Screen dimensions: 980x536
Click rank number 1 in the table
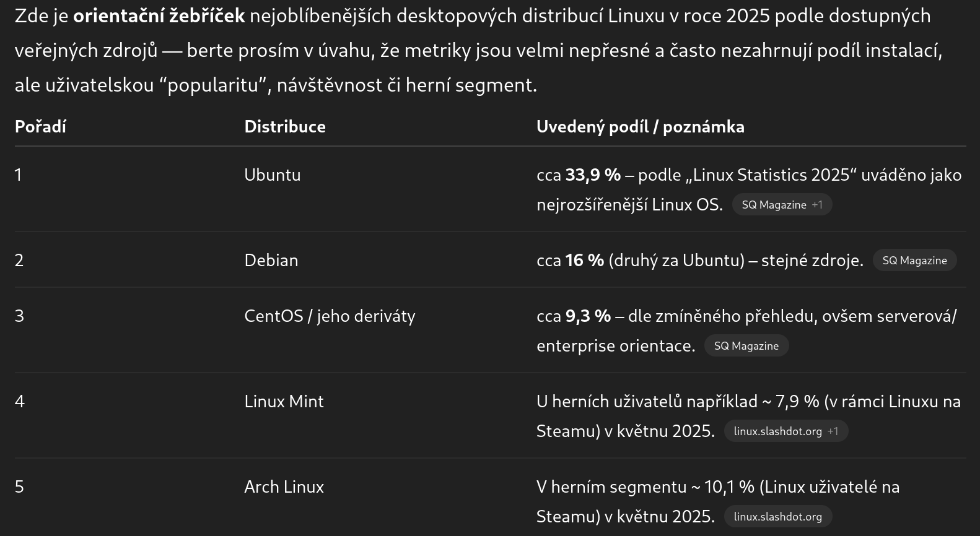click(x=19, y=175)
